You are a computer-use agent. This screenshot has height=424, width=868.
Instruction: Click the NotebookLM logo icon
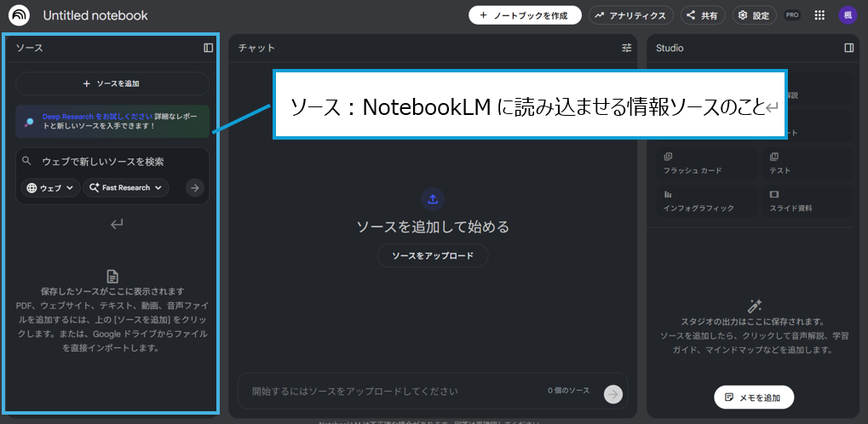pos(19,15)
